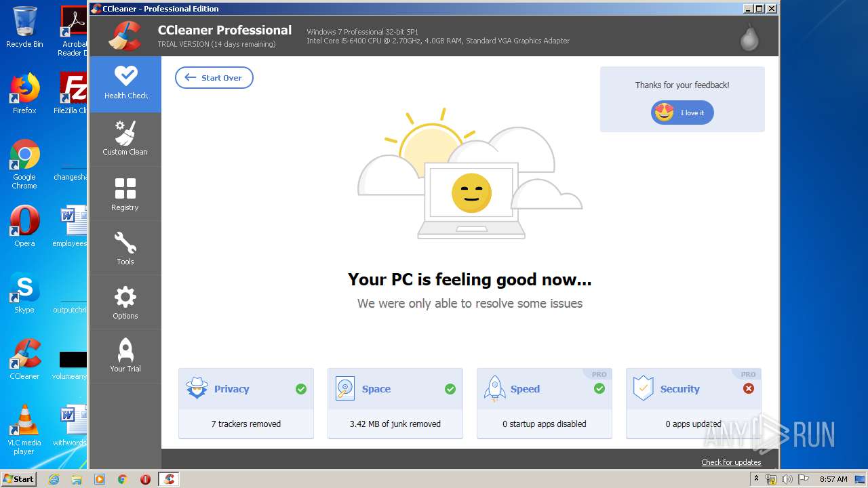Open the Options section
The image size is (868, 488).
click(x=125, y=302)
